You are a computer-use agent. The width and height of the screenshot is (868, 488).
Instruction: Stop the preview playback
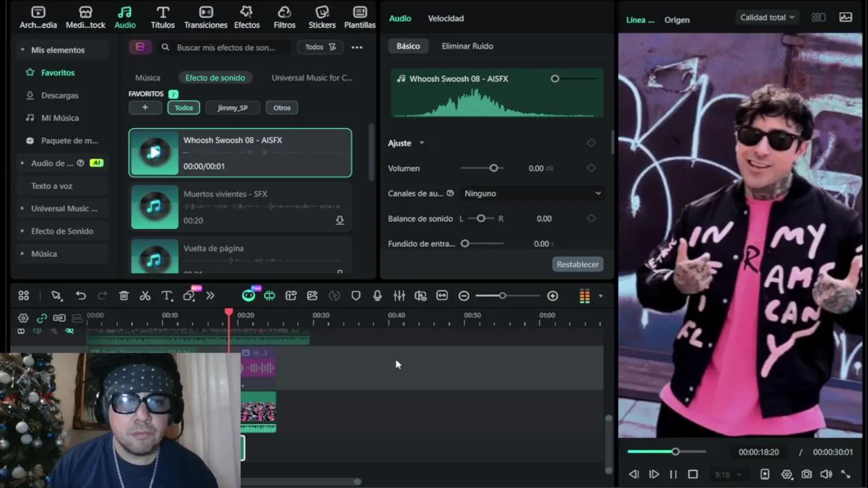pyautogui.click(x=693, y=474)
